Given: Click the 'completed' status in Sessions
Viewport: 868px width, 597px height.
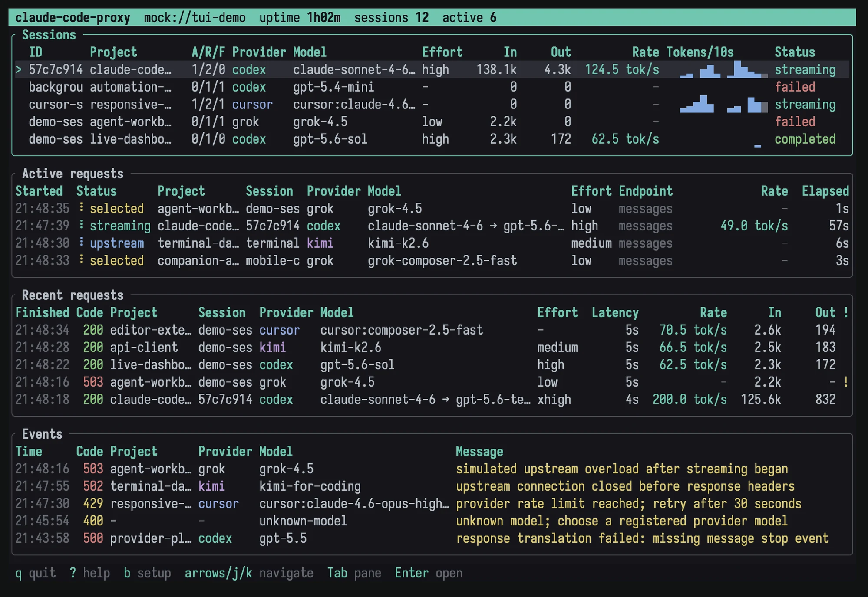Looking at the screenshot, I should click(x=805, y=139).
